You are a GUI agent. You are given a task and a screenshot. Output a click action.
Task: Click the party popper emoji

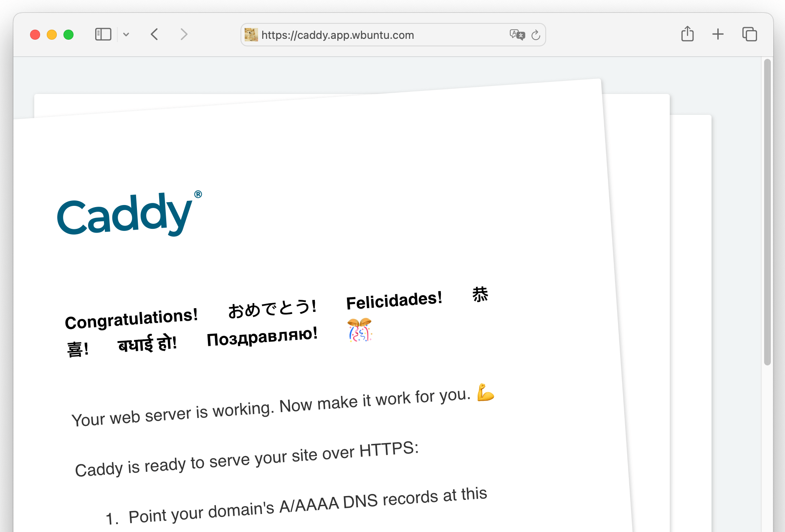[360, 330]
